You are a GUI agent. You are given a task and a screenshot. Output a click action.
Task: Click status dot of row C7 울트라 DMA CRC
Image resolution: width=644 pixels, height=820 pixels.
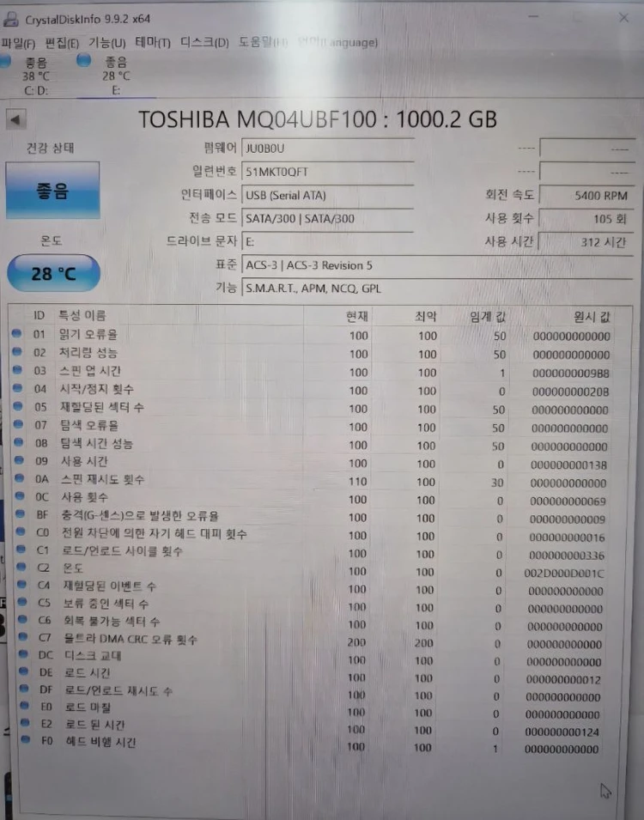[x=22, y=637]
